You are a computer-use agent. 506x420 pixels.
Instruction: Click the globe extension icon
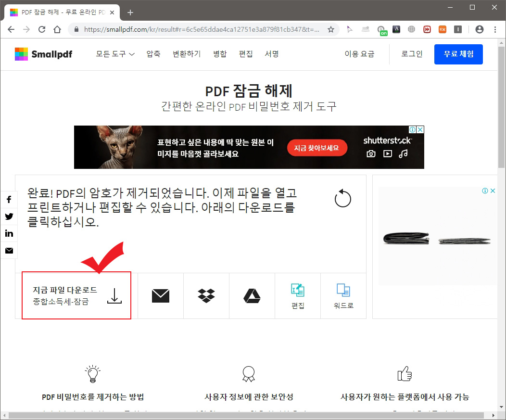(x=411, y=29)
